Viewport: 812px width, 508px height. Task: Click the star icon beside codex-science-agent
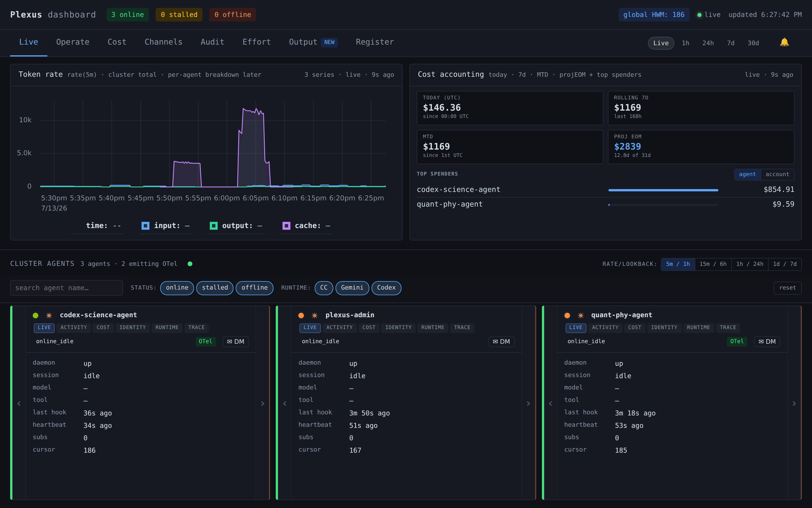(x=49, y=315)
